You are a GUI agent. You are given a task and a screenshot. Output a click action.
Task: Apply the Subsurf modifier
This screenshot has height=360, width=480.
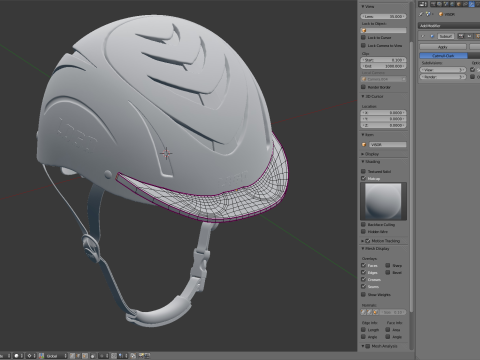tap(443, 47)
